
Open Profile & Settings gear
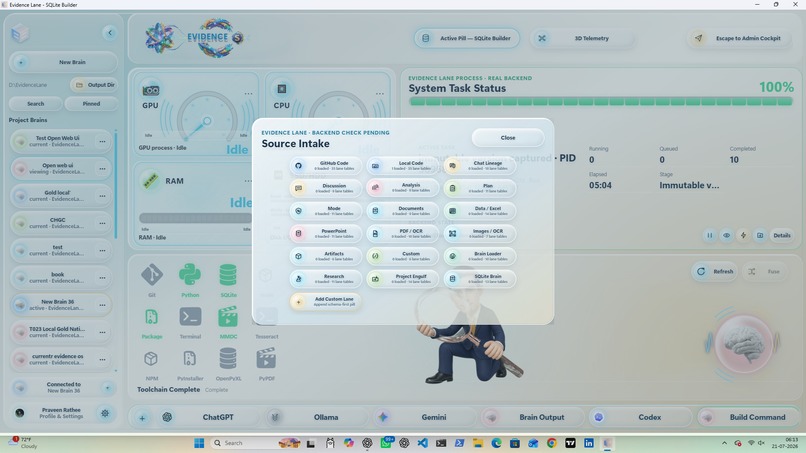click(105, 413)
